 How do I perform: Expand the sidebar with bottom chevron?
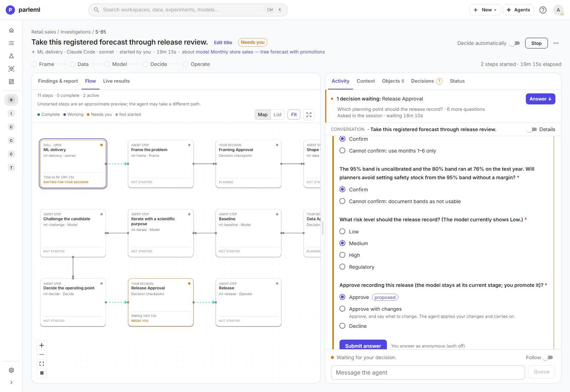[x=11, y=382]
